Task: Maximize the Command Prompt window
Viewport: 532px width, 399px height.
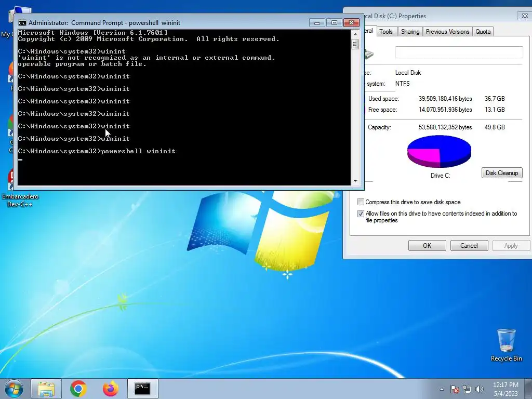Action: pyautogui.click(x=334, y=23)
